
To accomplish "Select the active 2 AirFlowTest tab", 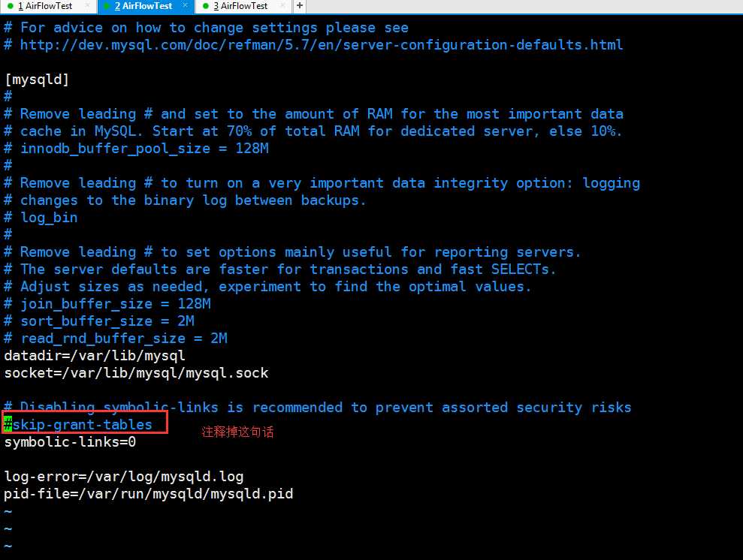I will pos(143,6).
